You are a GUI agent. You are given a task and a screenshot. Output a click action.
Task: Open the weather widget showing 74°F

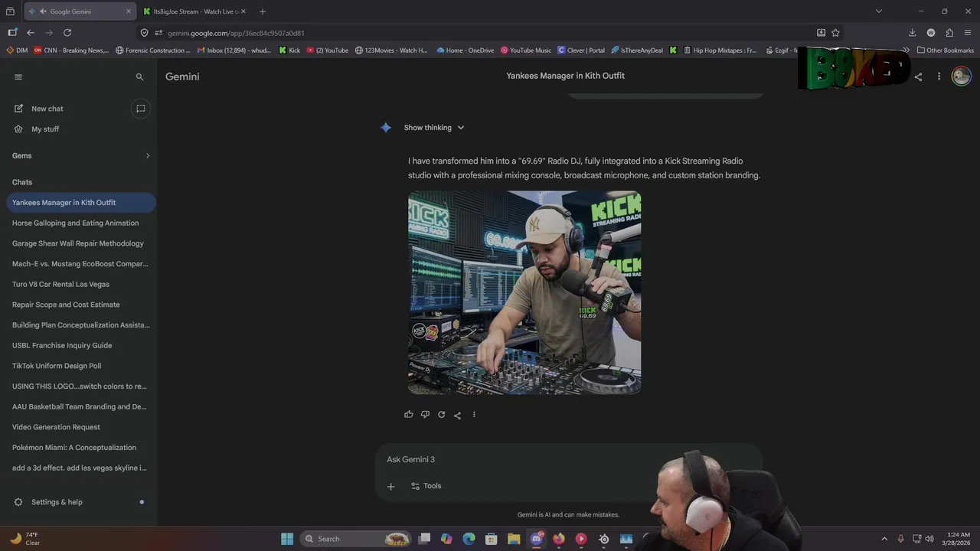[x=23, y=539]
